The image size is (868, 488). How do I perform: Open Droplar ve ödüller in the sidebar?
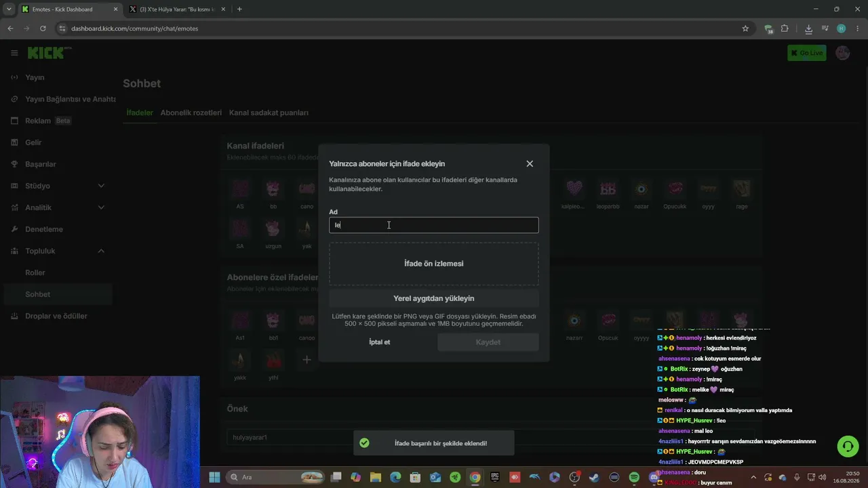[56, 316]
